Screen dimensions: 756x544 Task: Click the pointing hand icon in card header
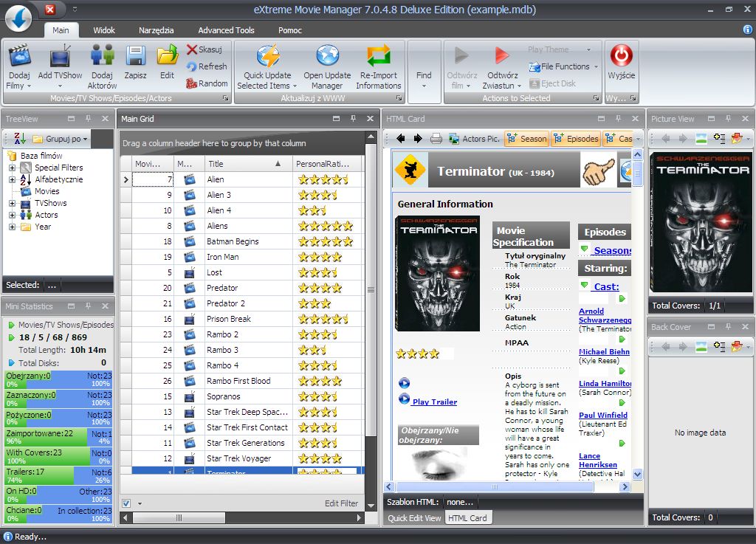point(598,171)
